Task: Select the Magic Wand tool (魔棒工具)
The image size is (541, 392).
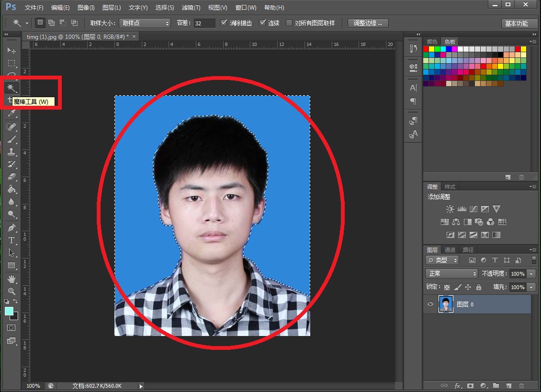Action: [x=11, y=88]
